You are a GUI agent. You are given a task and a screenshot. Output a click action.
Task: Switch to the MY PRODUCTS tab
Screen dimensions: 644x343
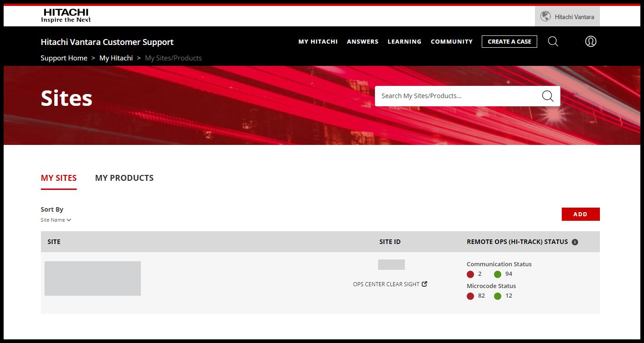(124, 178)
